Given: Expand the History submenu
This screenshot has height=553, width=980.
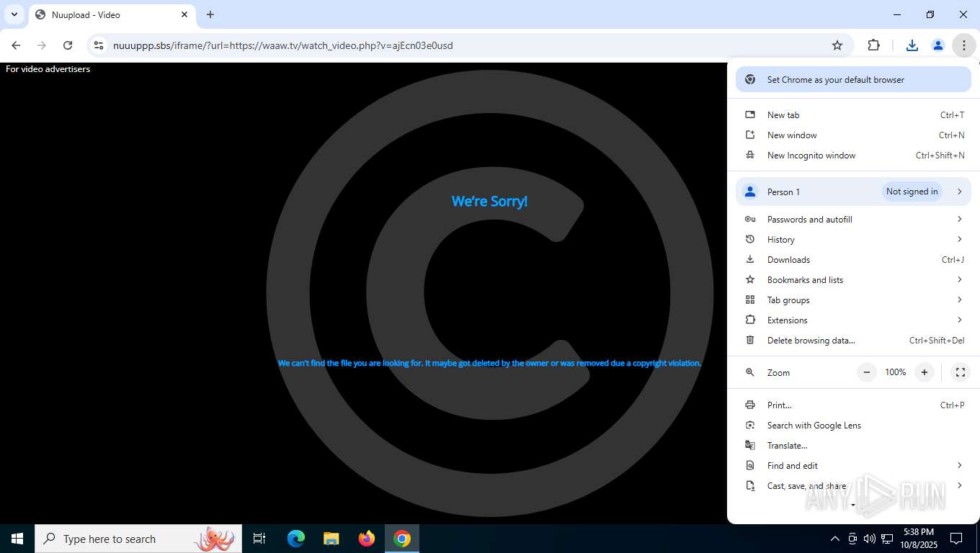Looking at the screenshot, I should click(853, 240).
